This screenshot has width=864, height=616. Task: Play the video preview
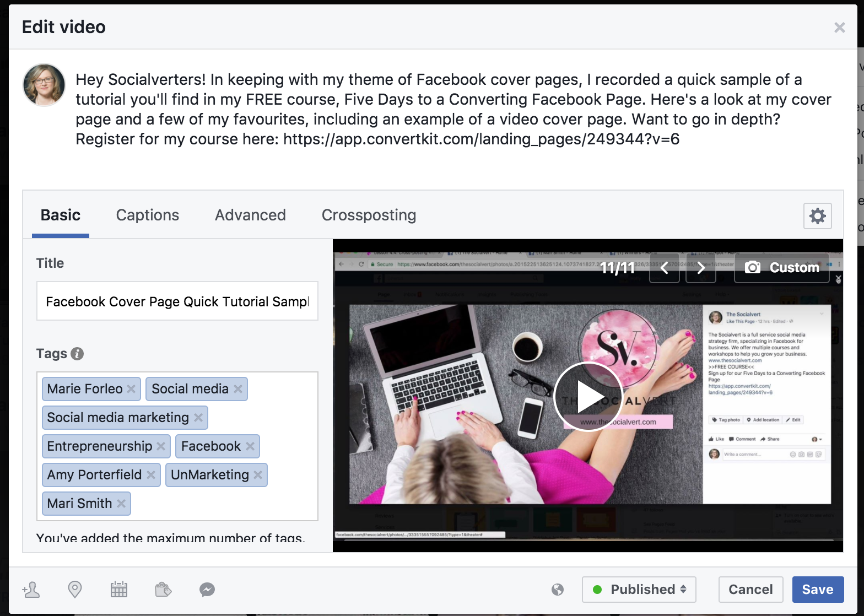tap(588, 397)
